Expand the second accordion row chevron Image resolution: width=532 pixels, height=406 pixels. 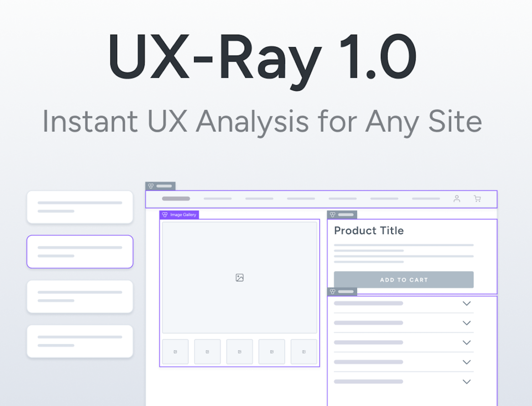[467, 323]
